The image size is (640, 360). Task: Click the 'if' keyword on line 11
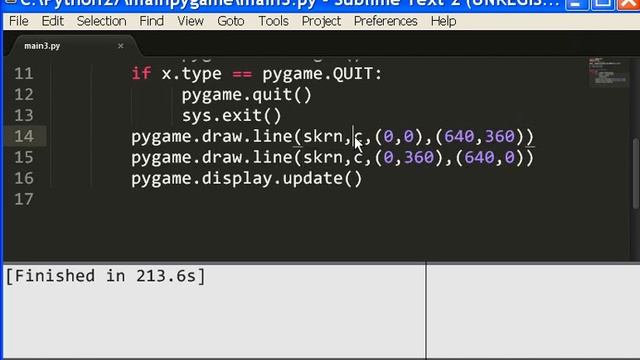(x=141, y=74)
